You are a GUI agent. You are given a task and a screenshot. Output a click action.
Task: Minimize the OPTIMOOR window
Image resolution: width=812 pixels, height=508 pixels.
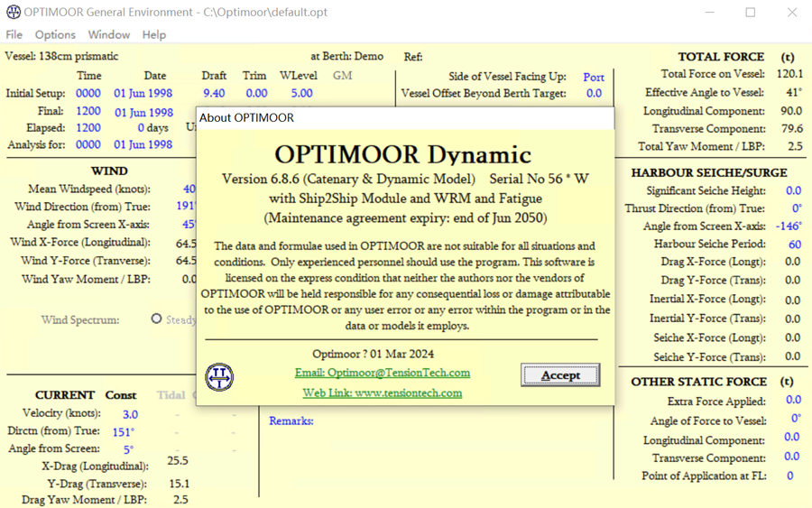pyautogui.click(x=709, y=12)
